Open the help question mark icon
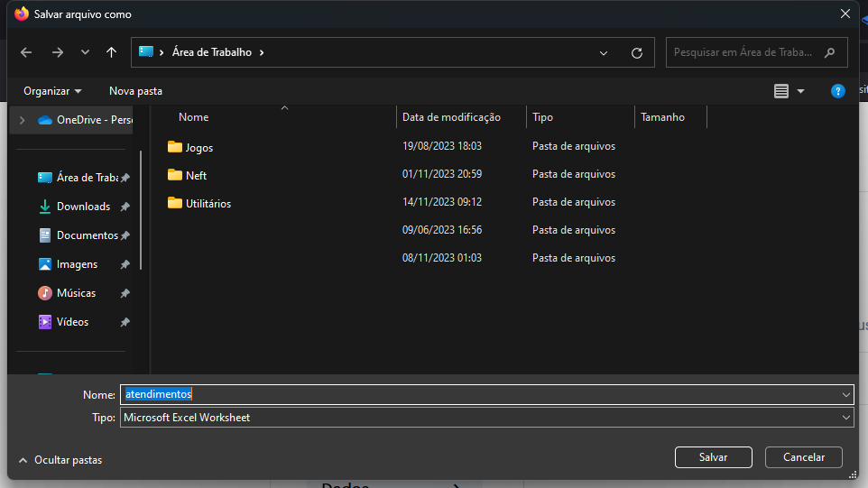Image resolution: width=868 pixels, height=488 pixels. pos(837,91)
